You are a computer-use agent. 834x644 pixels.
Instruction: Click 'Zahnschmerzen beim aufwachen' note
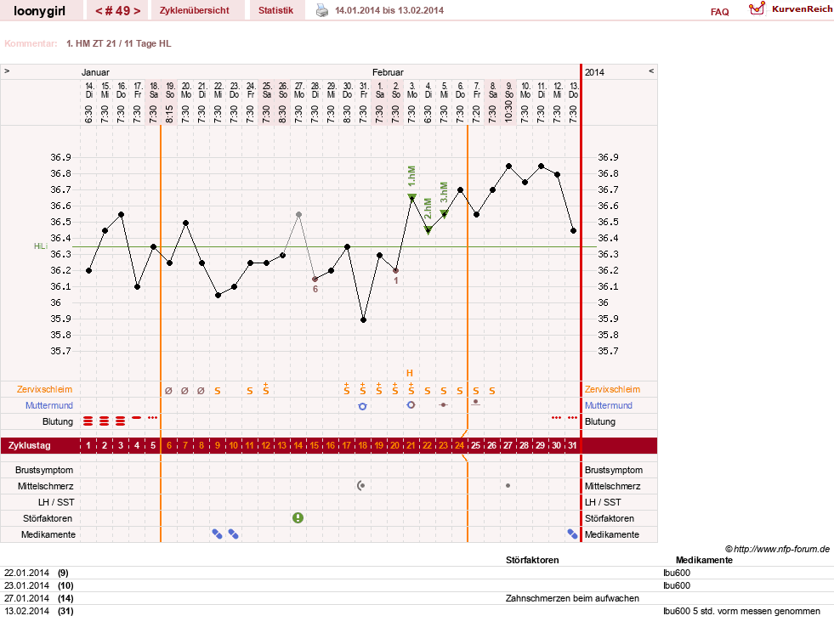(572, 598)
